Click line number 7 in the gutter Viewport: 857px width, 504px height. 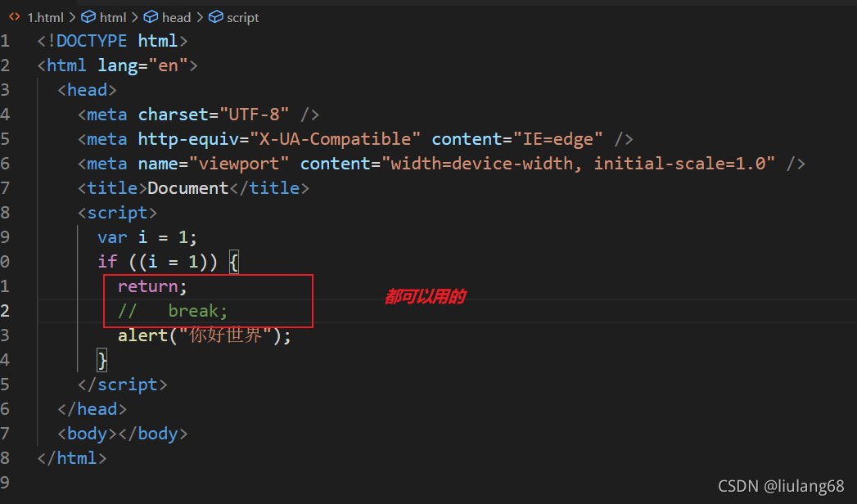click(x=5, y=188)
